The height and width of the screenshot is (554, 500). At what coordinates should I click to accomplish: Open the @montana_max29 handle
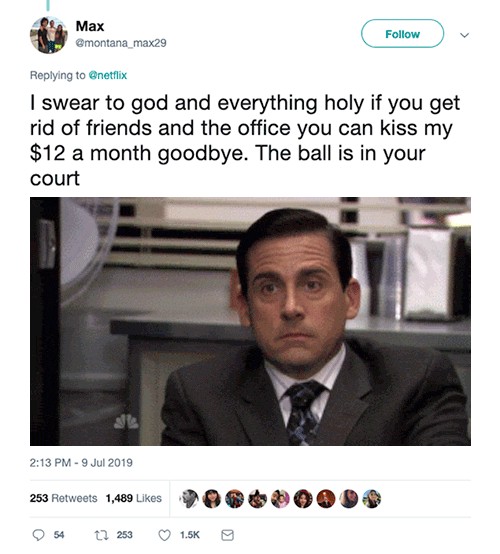(x=121, y=43)
